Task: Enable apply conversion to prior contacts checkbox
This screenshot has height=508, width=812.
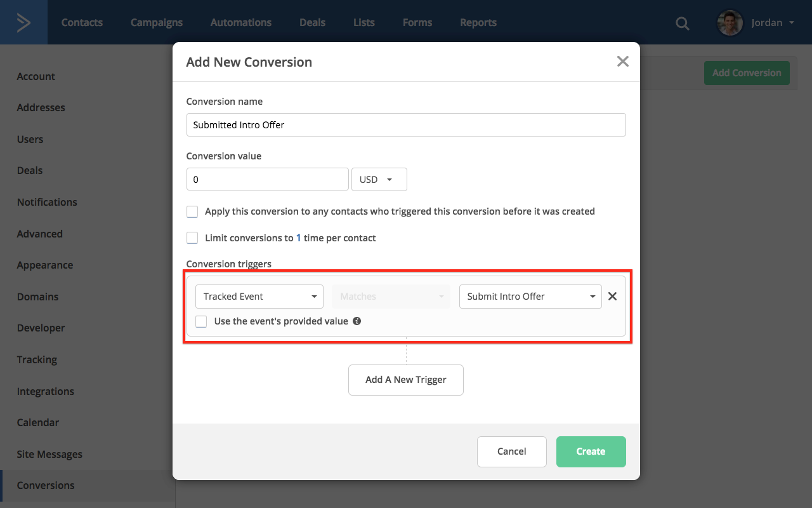Action: tap(192, 211)
